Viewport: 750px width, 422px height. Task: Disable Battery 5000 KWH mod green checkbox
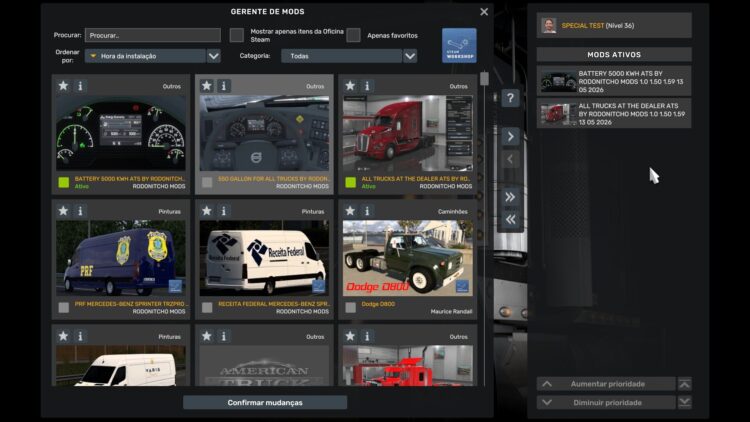coord(64,182)
